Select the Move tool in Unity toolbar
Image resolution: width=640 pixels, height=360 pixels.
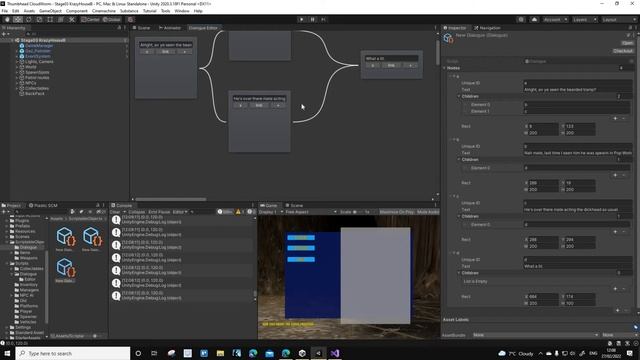tap(18, 19)
